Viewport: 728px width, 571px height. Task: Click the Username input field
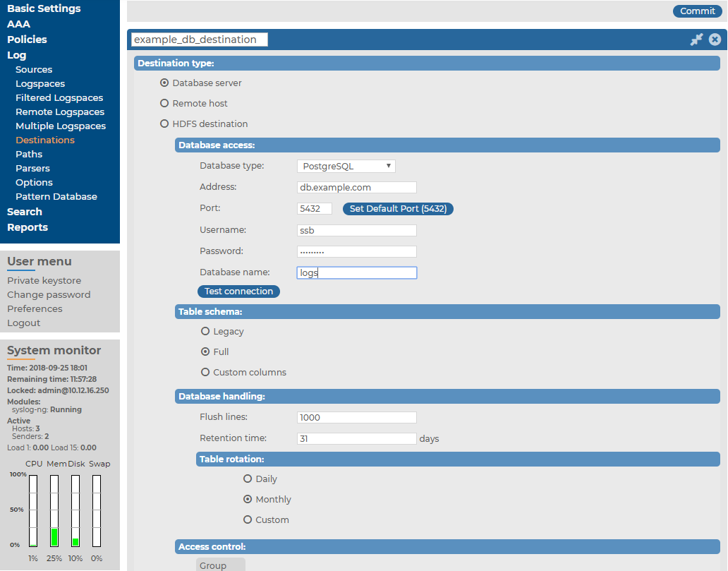point(356,230)
